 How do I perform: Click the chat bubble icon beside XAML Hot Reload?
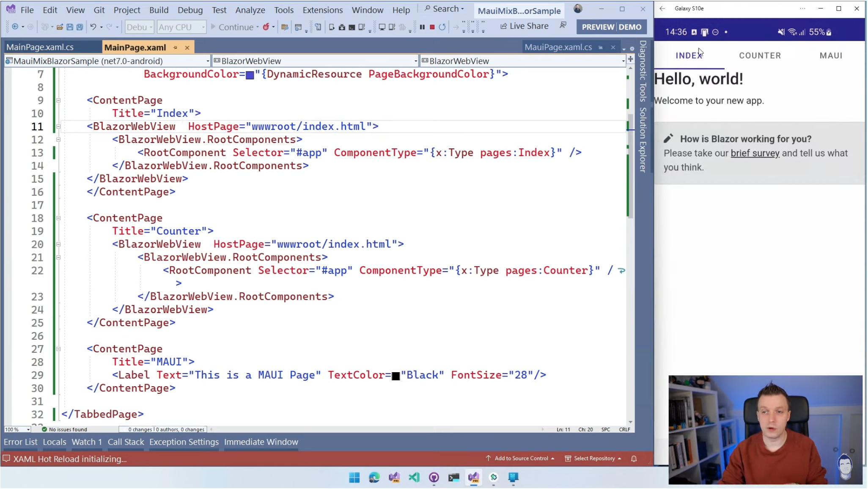pyautogui.click(x=6, y=459)
